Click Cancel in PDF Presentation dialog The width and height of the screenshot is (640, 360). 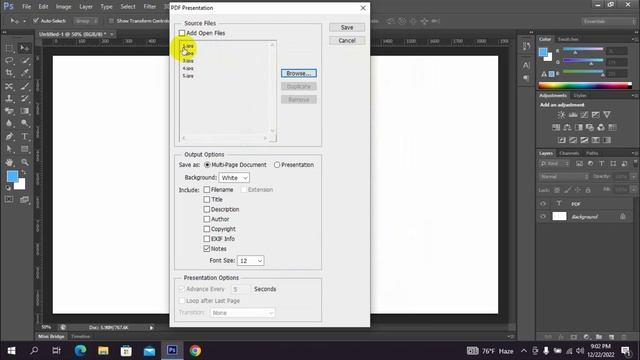point(347,40)
